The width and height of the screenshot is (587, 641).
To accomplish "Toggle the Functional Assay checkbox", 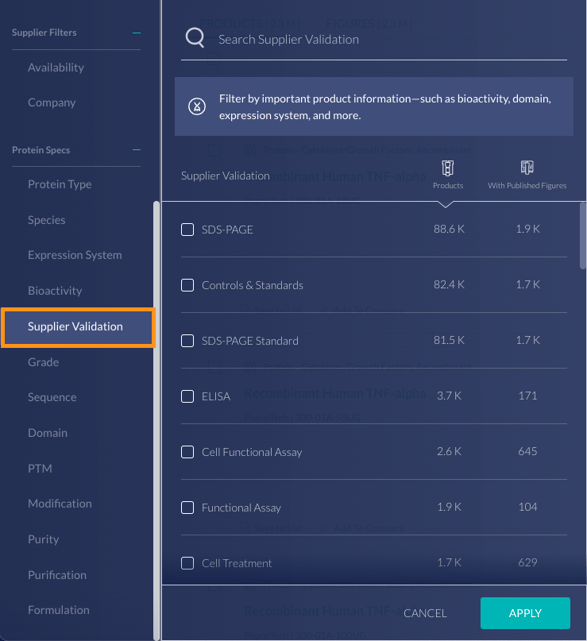I will [x=188, y=507].
